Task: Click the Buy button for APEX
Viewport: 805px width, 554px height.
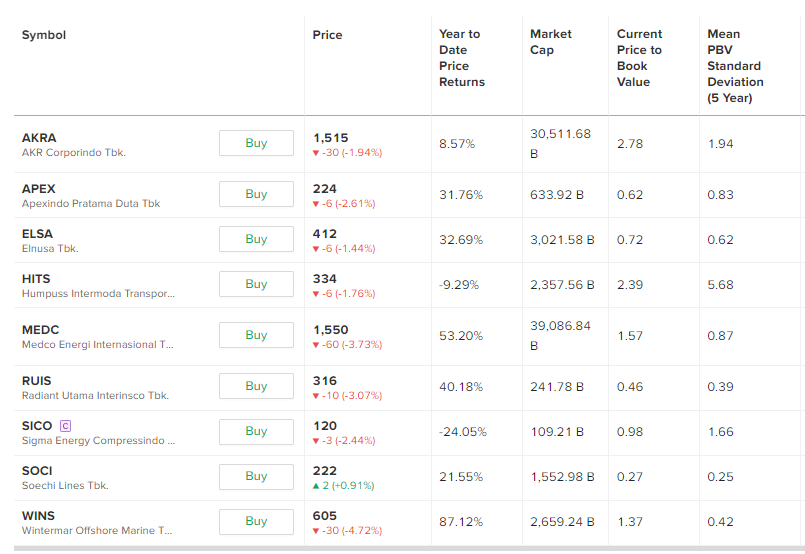Action: 256,194
